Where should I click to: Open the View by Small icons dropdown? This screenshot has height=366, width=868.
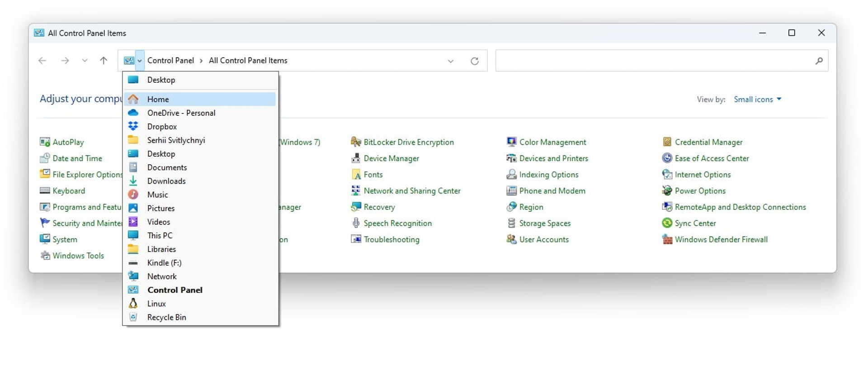(x=757, y=100)
